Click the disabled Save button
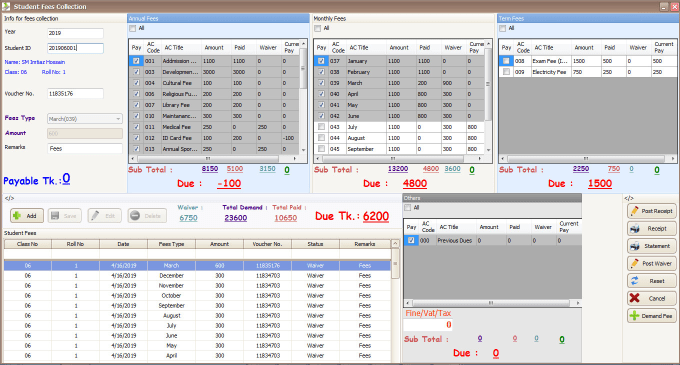The image size is (680, 365). pos(65,215)
